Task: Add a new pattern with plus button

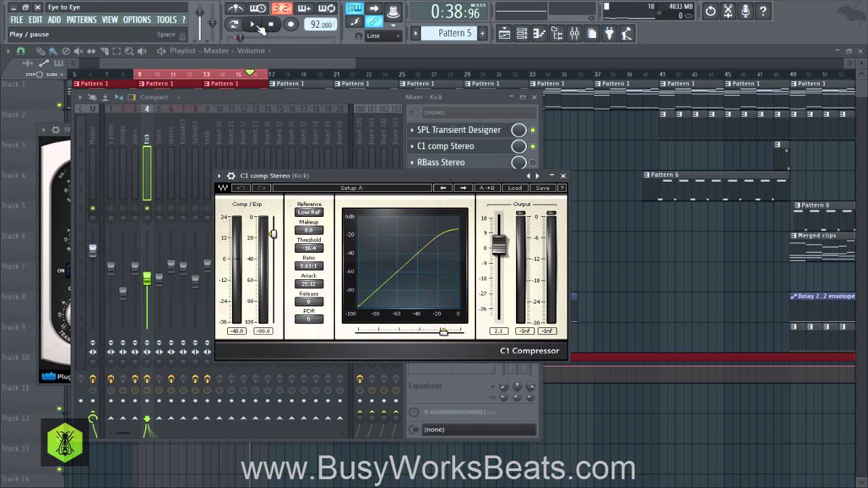Action: coord(482,33)
